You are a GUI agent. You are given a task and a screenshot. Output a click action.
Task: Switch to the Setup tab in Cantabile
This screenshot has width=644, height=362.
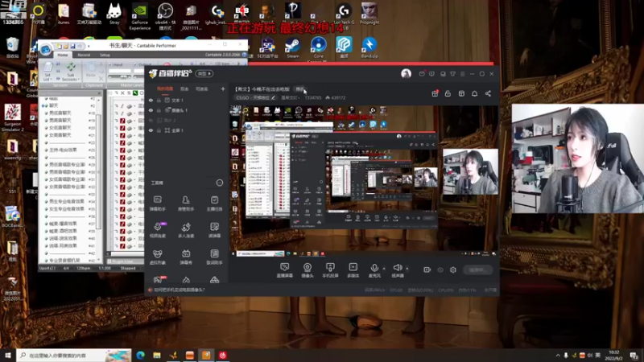[x=105, y=55]
